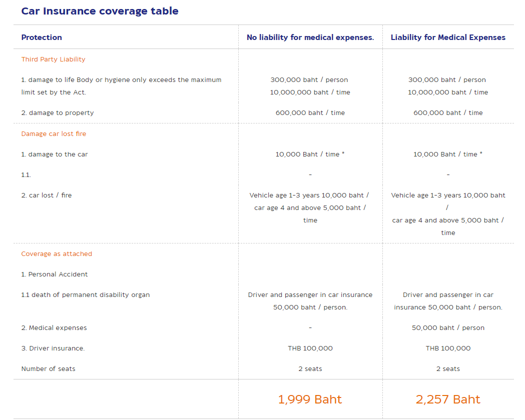Screen dimensions: 525x420
Task: Select the Personal Accident row label
Action: pos(55,274)
